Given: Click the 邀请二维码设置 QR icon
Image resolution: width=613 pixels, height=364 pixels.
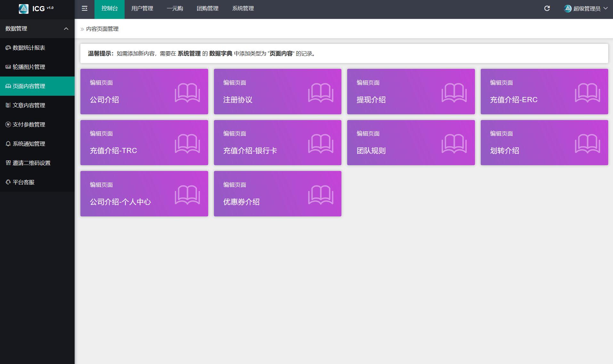Looking at the screenshot, I should click(x=8, y=163).
